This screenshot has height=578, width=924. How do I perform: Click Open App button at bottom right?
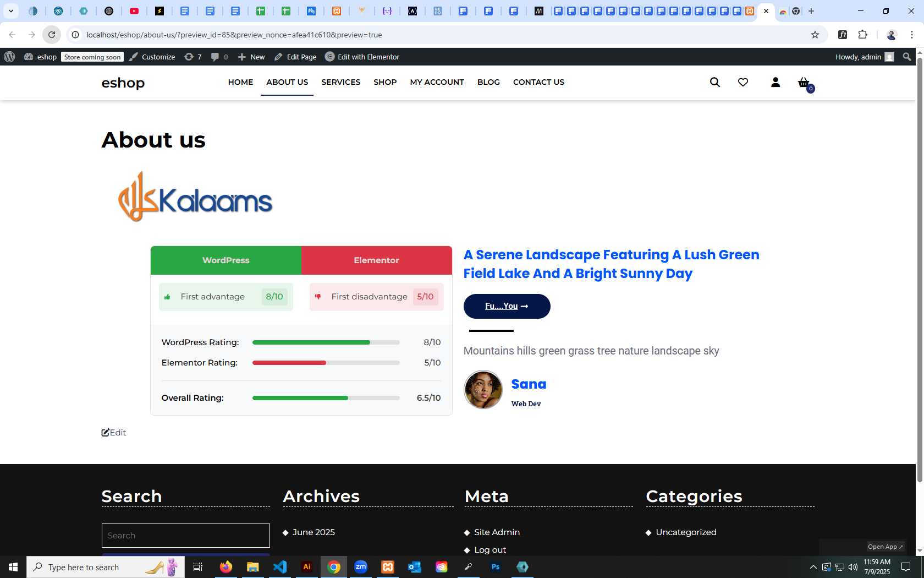886,547
